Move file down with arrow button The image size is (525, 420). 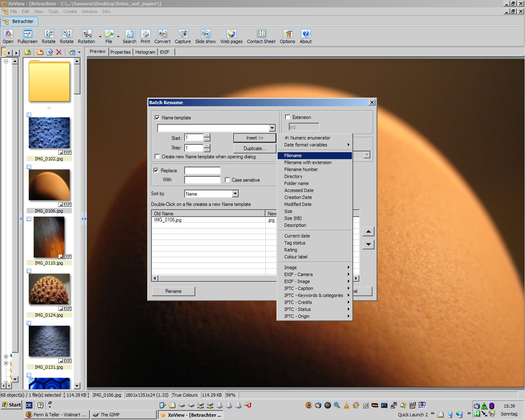[368, 244]
